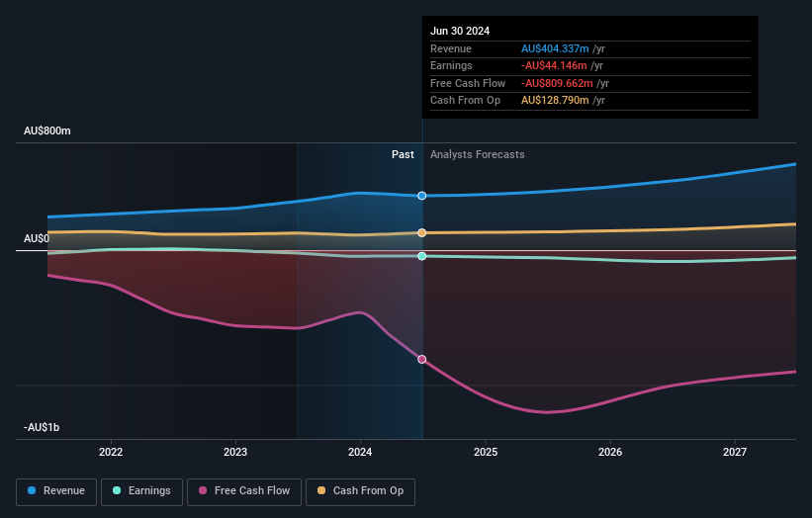Screen dimensions: 812x518
Task: Click the Free Cash Flow label in tooltip
Action: tap(468, 83)
